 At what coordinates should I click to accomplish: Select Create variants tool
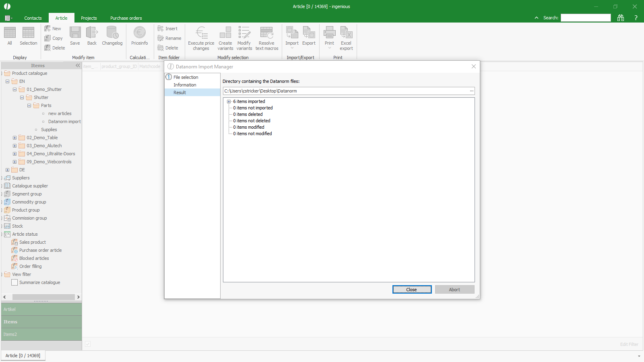(225, 33)
